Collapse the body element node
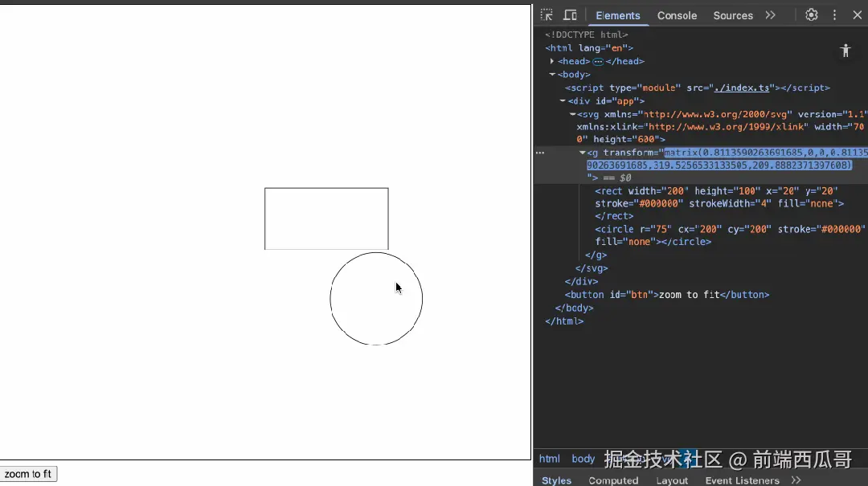 coord(552,74)
